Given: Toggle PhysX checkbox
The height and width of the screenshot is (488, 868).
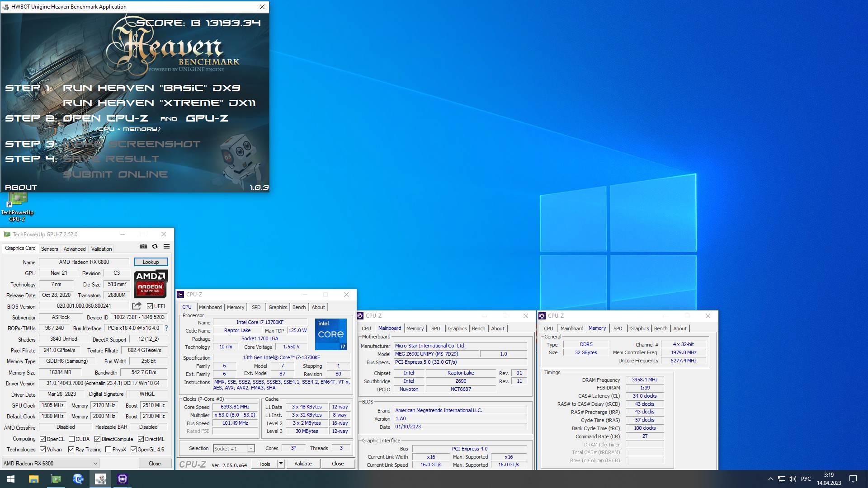Looking at the screenshot, I should (108, 449).
